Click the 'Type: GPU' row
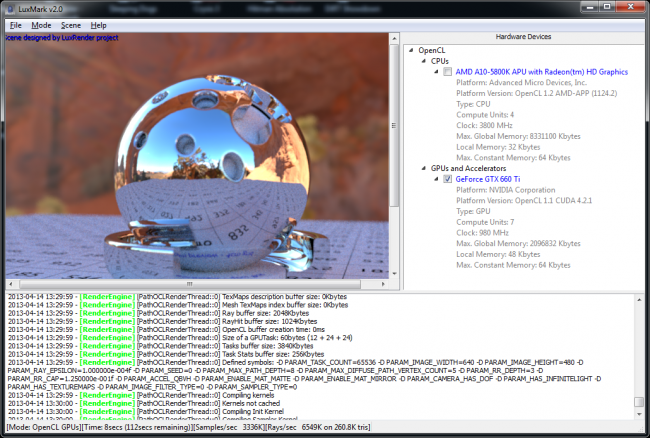The height and width of the screenshot is (438, 650). [473, 211]
